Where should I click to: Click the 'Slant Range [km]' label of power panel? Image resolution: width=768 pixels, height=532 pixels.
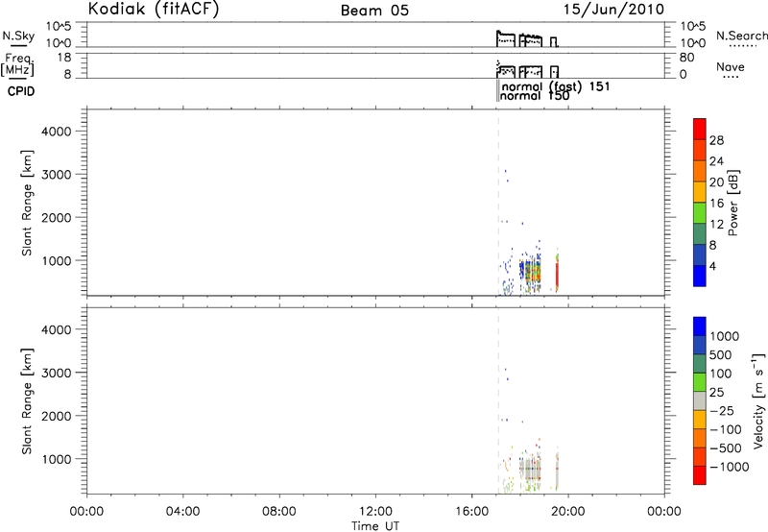(x=27, y=203)
